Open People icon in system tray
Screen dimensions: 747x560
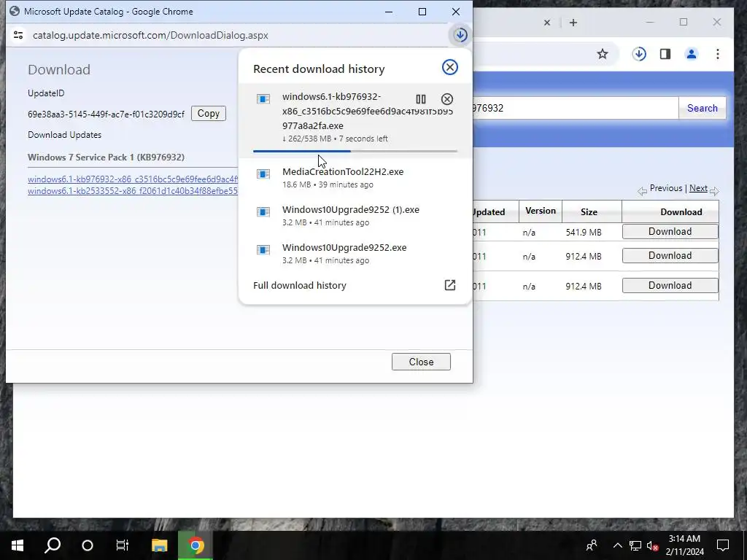pos(592,545)
